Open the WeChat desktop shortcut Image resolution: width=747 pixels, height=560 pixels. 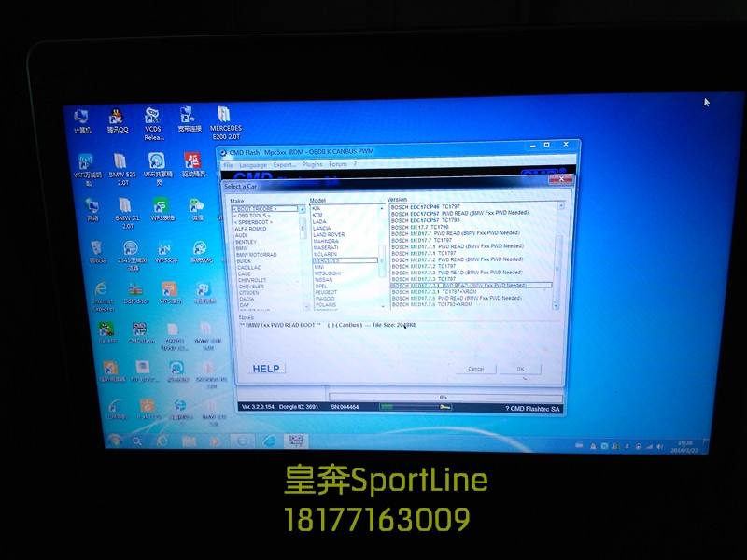(197, 209)
